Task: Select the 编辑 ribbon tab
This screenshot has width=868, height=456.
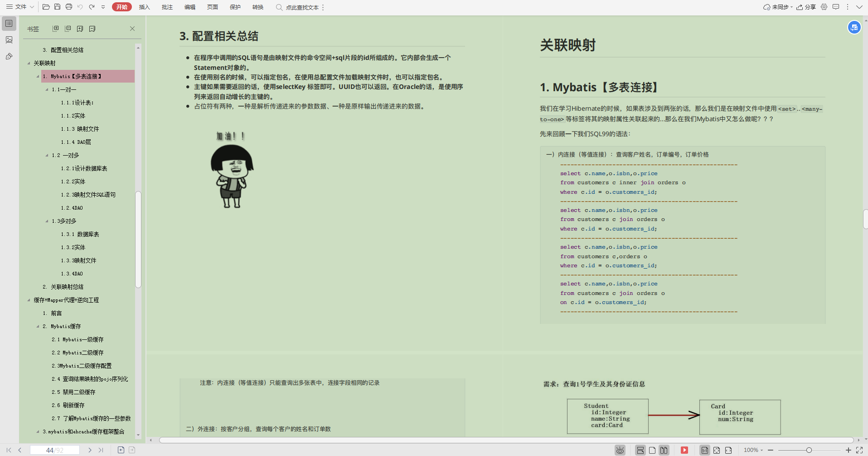Action: 190,7
